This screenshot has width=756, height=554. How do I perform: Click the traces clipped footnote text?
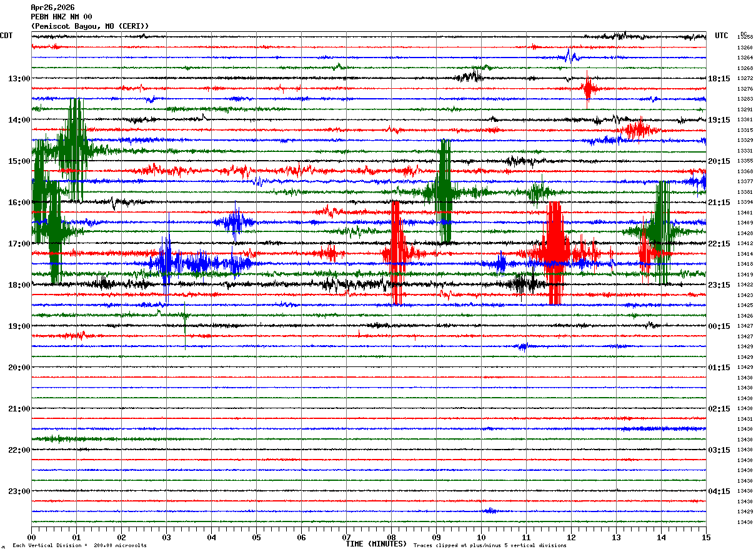(490, 545)
